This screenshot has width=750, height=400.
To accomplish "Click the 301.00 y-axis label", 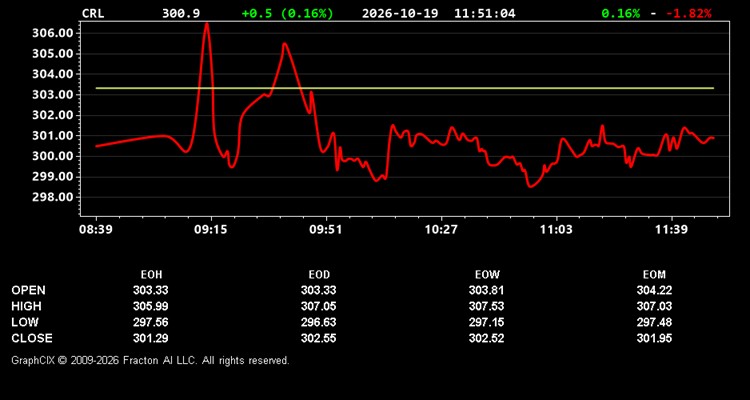I will (x=52, y=136).
